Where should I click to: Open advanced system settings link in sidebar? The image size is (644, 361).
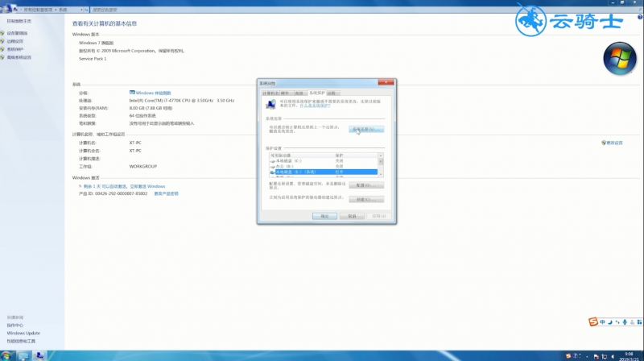(19, 57)
